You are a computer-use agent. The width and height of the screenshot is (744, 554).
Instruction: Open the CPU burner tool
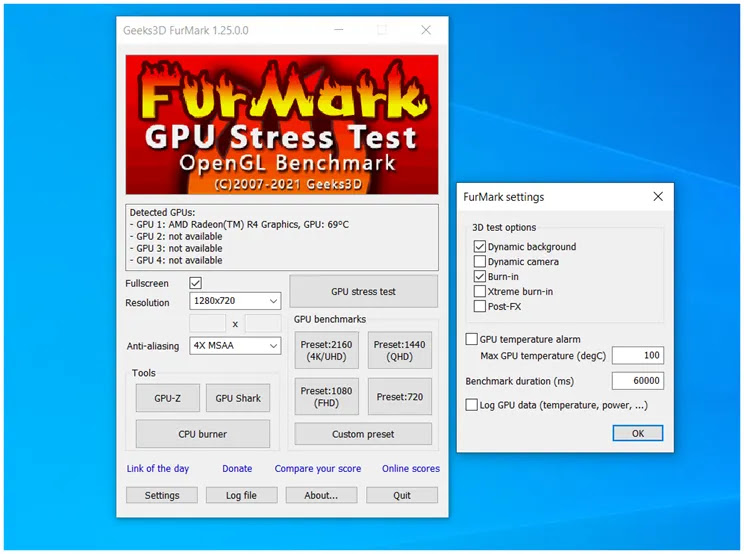click(203, 434)
